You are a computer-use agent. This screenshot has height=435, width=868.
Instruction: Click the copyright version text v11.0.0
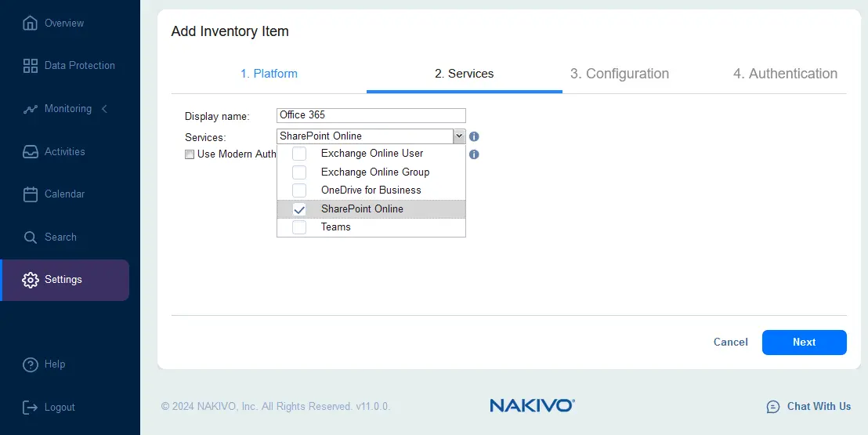(x=373, y=407)
